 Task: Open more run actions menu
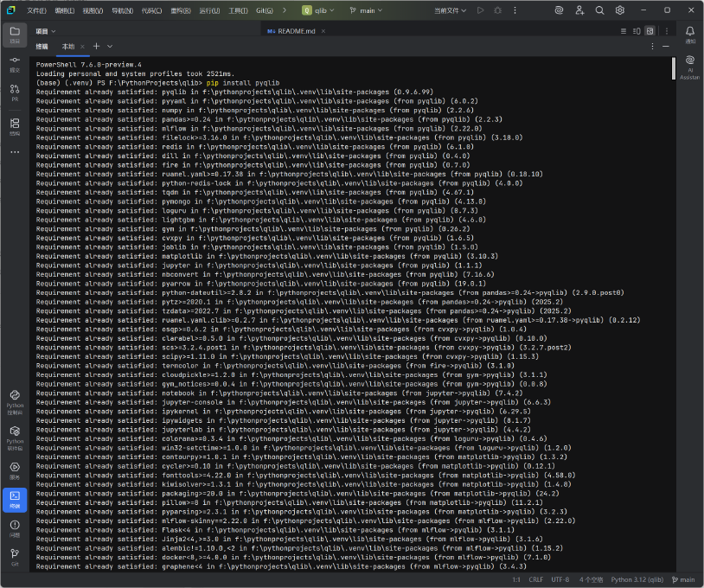(x=515, y=10)
